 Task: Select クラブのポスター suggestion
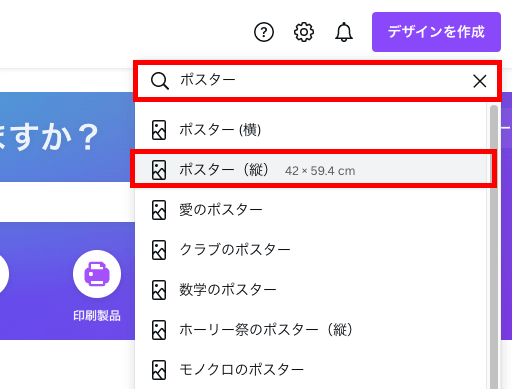click(312, 250)
